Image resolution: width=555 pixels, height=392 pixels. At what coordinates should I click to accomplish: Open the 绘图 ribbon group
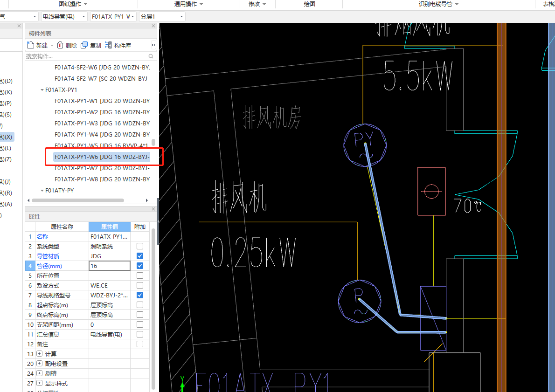(x=309, y=4)
